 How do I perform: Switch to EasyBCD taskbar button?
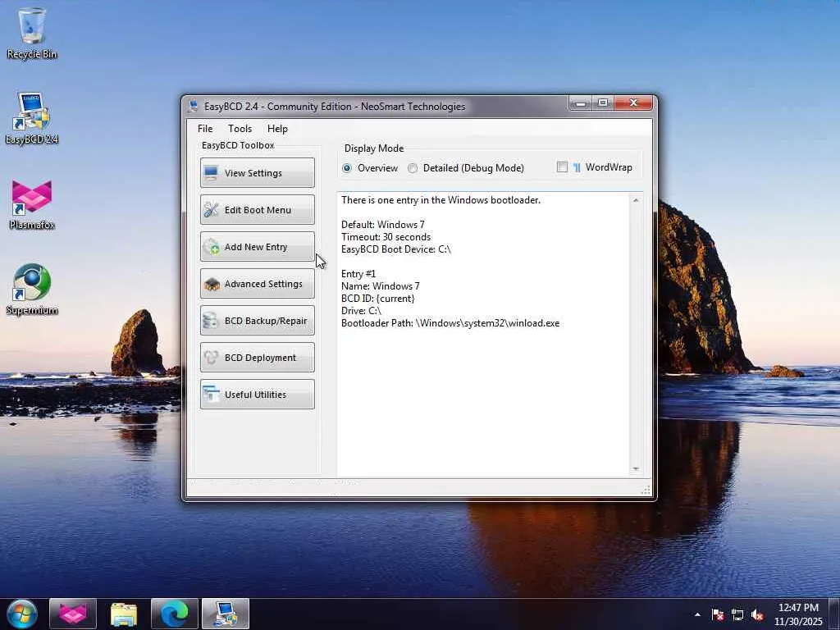226,614
